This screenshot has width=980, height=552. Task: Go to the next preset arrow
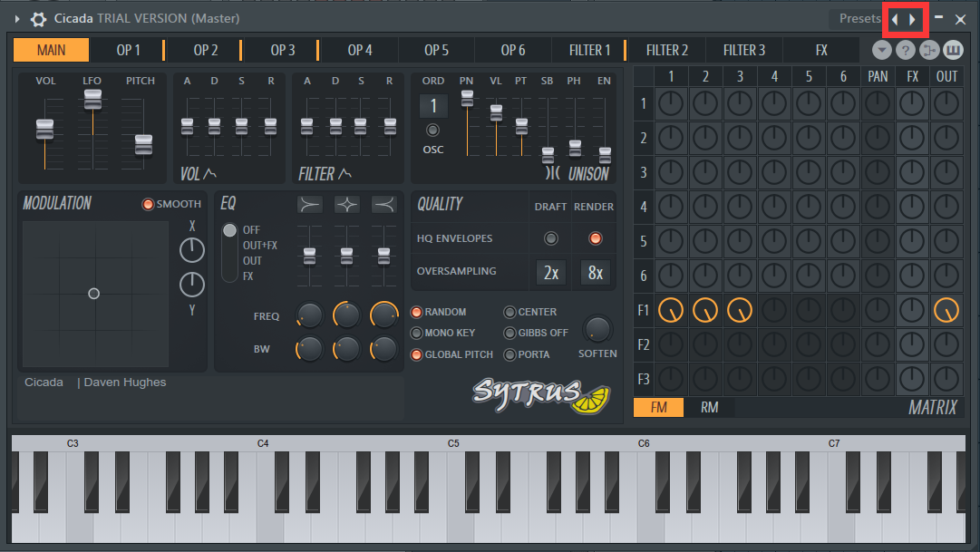(913, 19)
